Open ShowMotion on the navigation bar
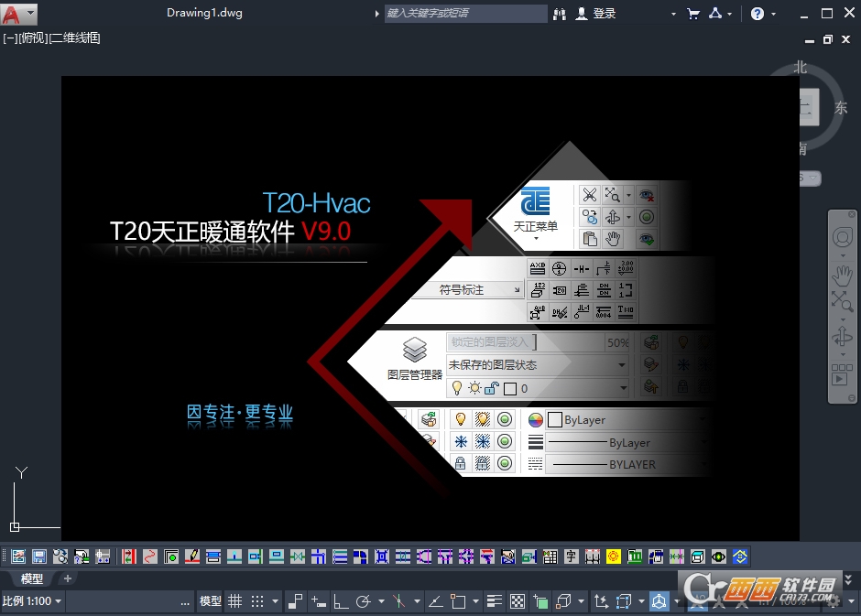 tap(843, 374)
